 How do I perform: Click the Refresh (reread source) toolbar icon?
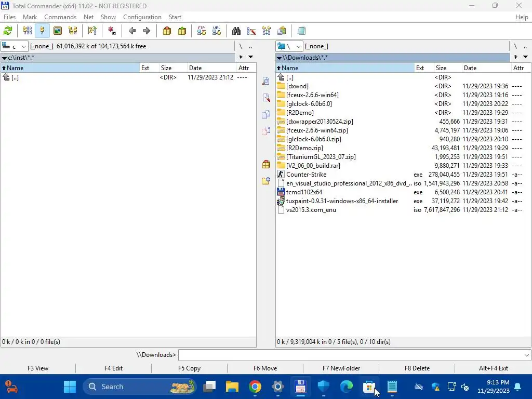[x=8, y=31]
